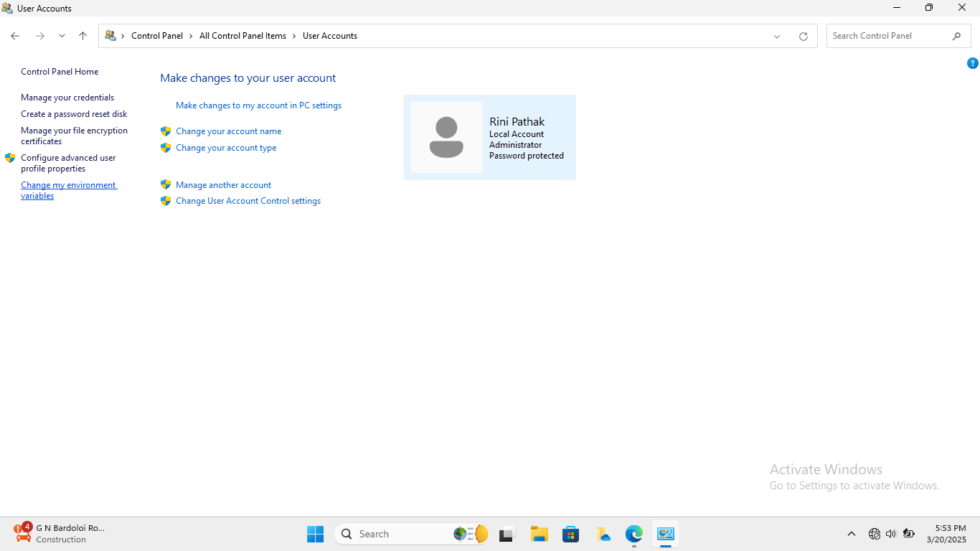
Task: Click the Back navigation arrow
Action: [15, 36]
